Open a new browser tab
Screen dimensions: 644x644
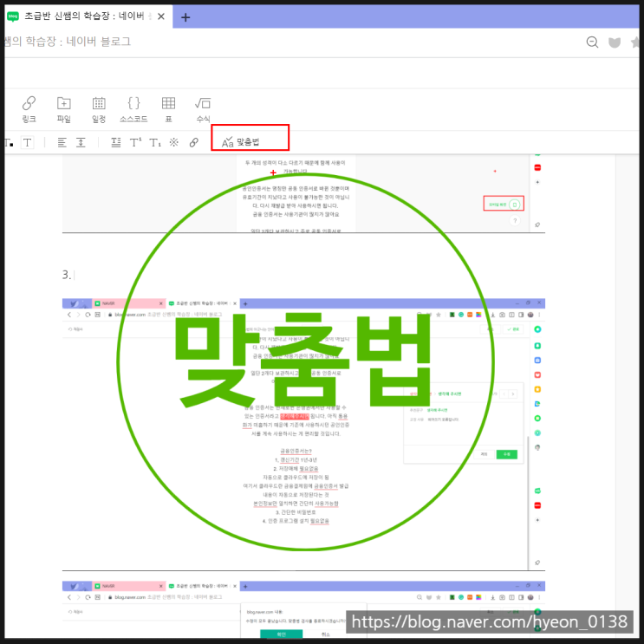[x=185, y=17]
